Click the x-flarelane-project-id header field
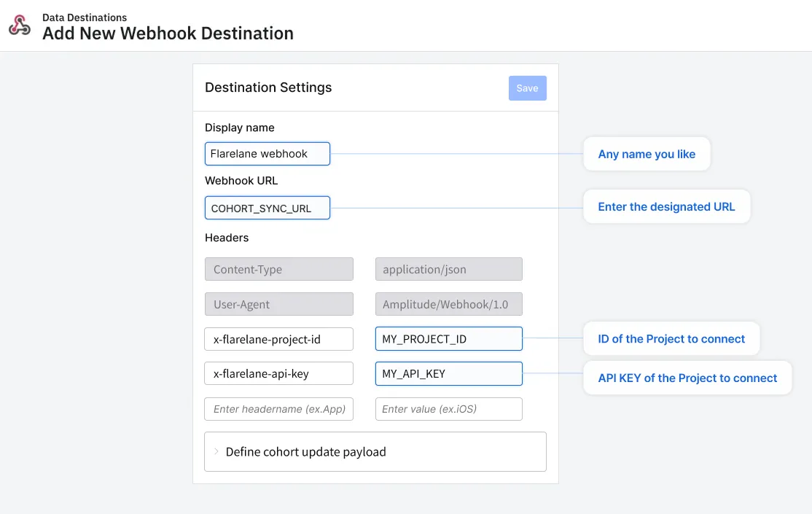The width and height of the screenshot is (812, 514). point(279,339)
